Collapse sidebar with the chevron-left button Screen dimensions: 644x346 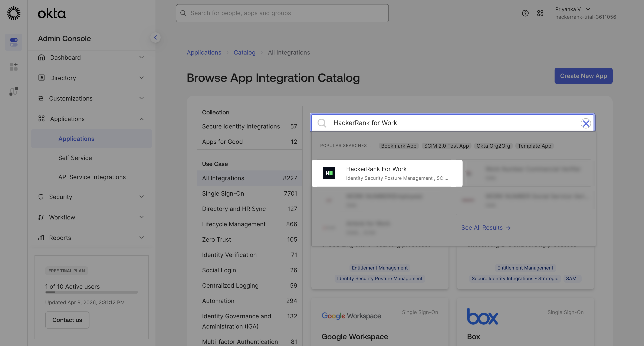coord(155,37)
